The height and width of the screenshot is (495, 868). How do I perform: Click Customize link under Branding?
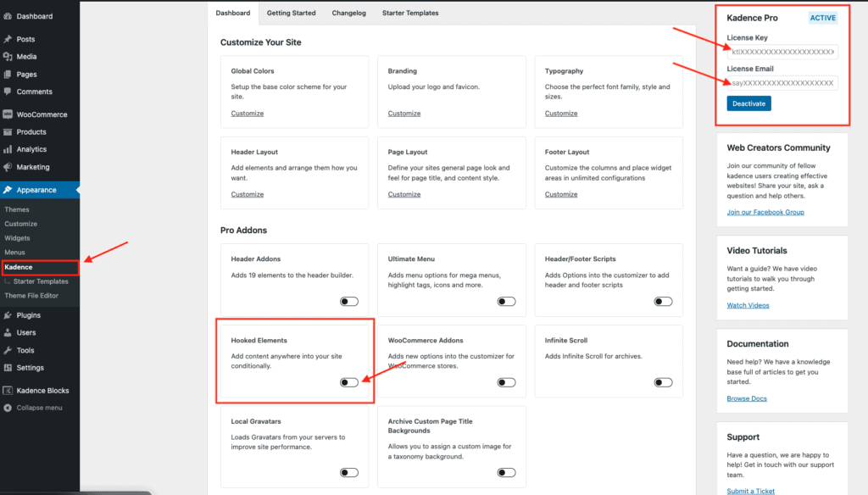(404, 114)
